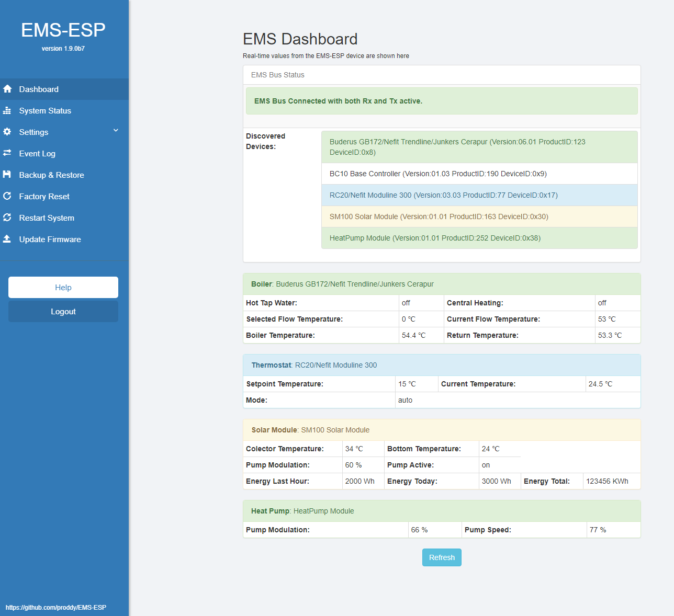Click the System Status icon
This screenshot has width=674, height=616.
pyautogui.click(x=7, y=110)
